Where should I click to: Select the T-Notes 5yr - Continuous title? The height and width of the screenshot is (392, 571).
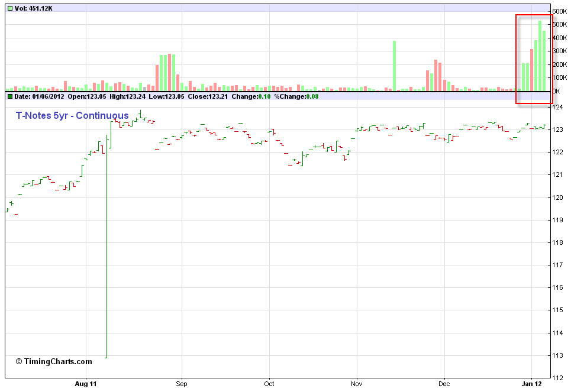point(72,115)
